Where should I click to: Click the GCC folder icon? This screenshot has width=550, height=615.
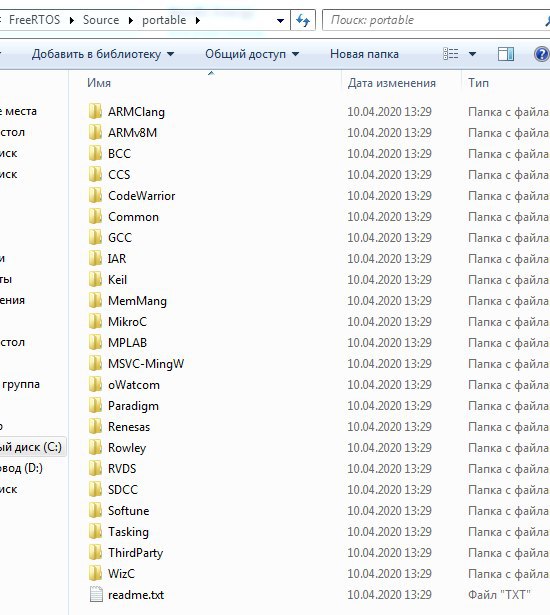[x=95, y=237]
